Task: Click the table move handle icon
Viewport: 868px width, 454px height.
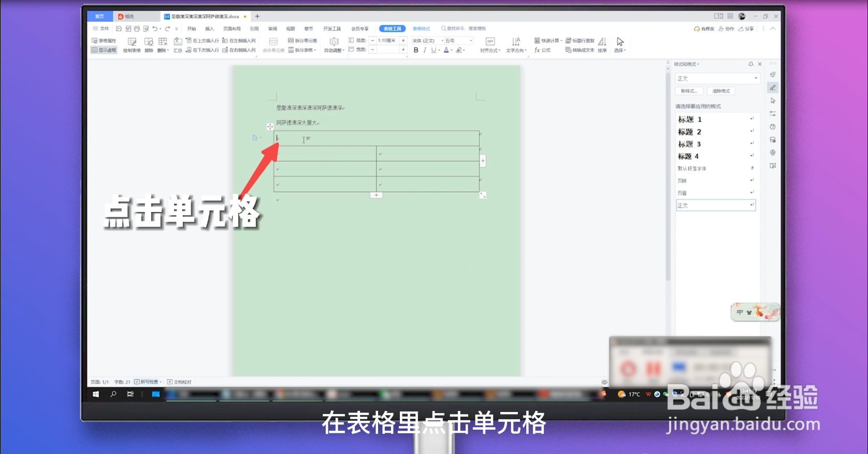Action: (270, 126)
